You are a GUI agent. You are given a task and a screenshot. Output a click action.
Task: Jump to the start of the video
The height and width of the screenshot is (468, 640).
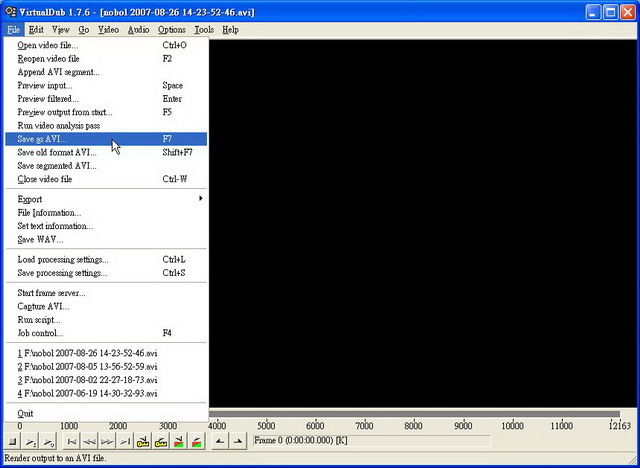71,441
